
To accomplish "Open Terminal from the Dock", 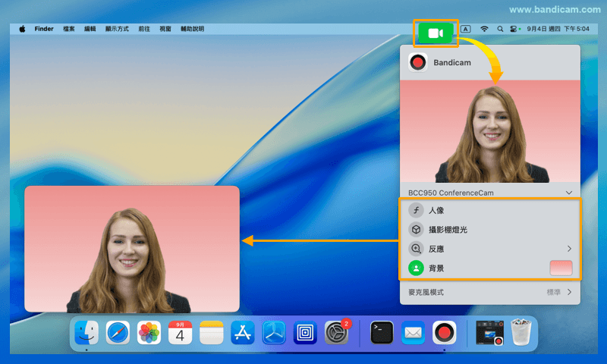I will click(x=382, y=333).
